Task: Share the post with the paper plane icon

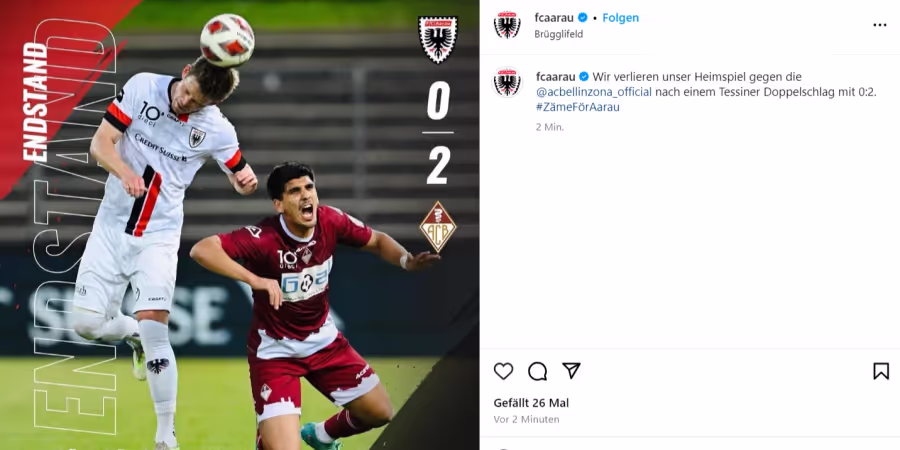Action: point(571,371)
